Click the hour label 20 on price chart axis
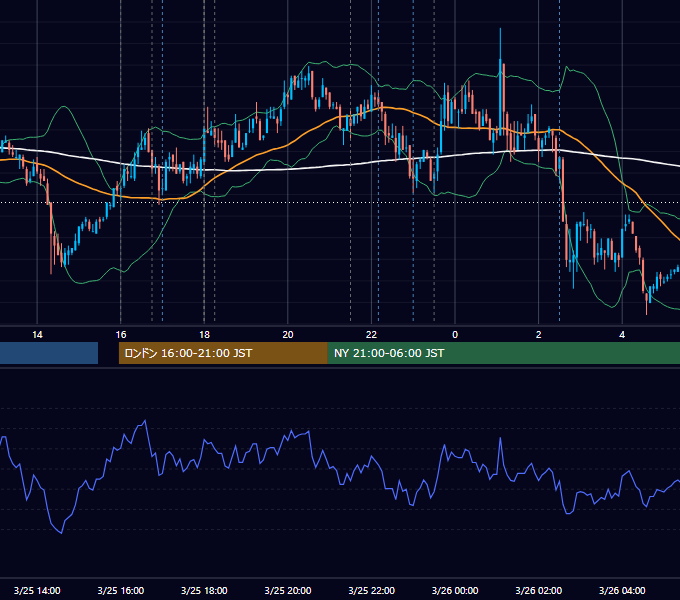 point(288,335)
